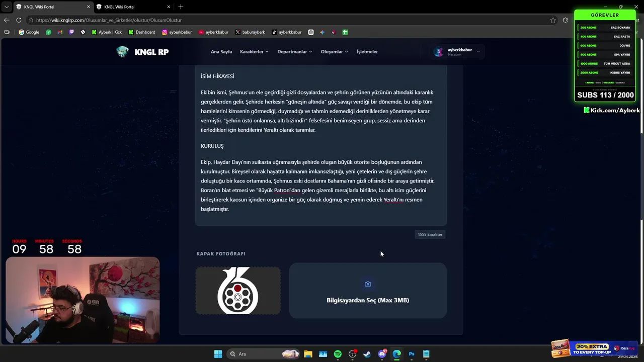Expand the Karakterler dropdown menu

click(x=254, y=52)
